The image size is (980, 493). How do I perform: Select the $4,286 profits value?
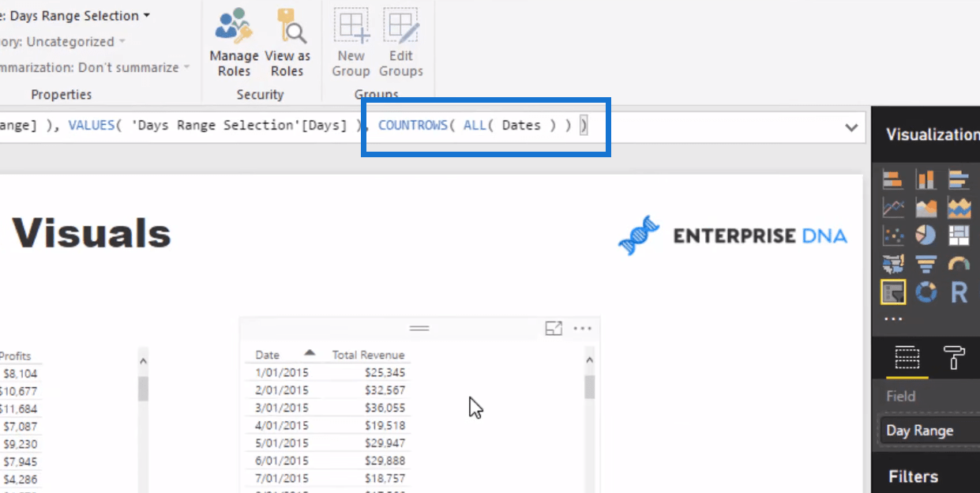pos(20,479)
